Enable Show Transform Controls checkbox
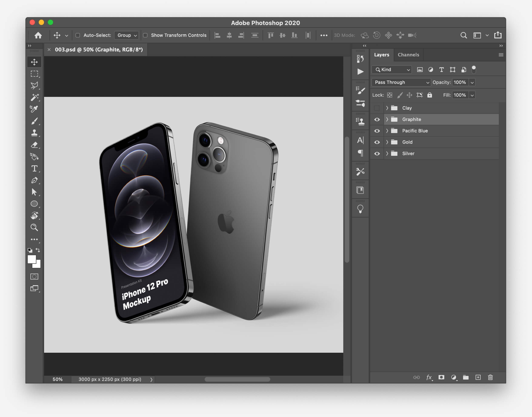 145,35
